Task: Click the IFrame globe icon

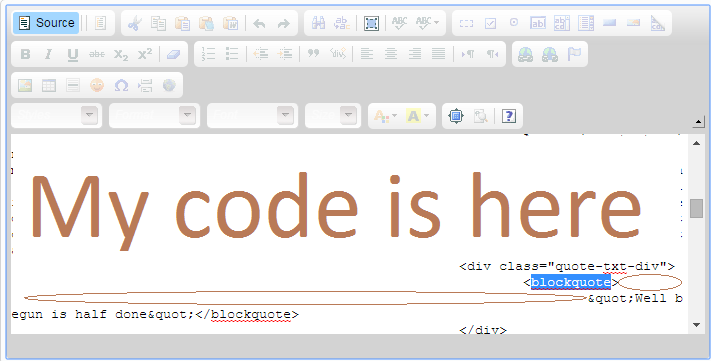Action: (169, 85)
